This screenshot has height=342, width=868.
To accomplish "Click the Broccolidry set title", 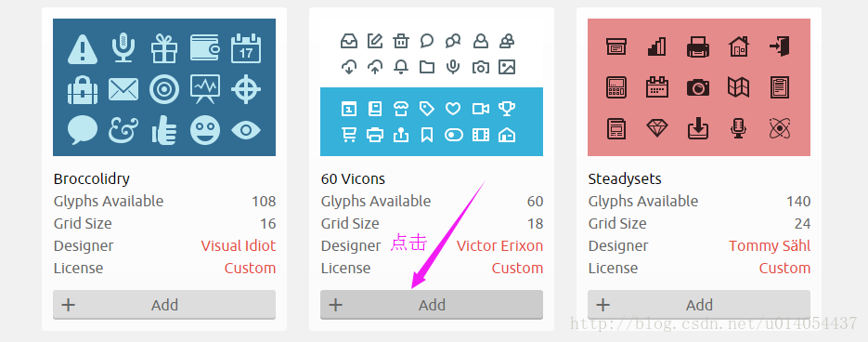I will [92, 179].
